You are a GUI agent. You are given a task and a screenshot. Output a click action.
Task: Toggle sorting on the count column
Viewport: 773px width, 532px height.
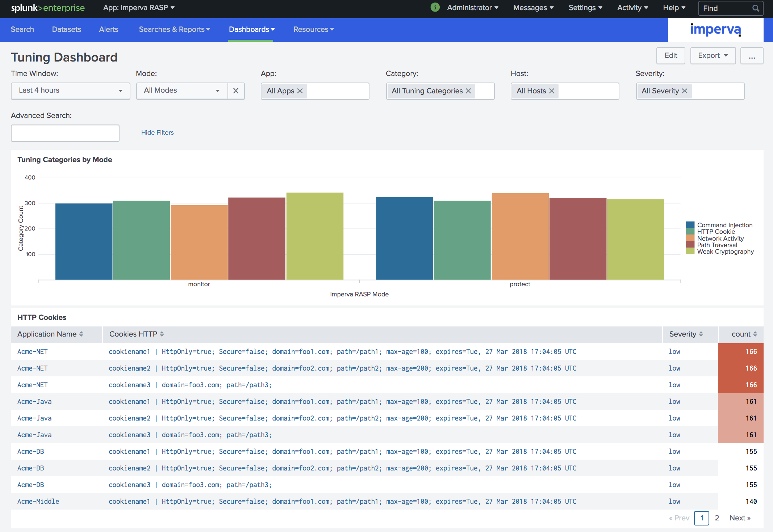pos(741,334)
